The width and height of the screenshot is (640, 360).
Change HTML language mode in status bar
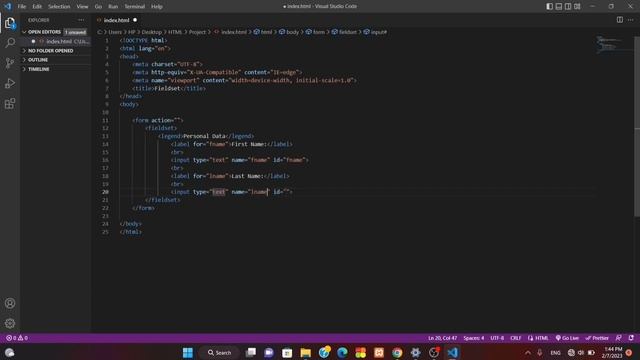click(x=538, y=338)
